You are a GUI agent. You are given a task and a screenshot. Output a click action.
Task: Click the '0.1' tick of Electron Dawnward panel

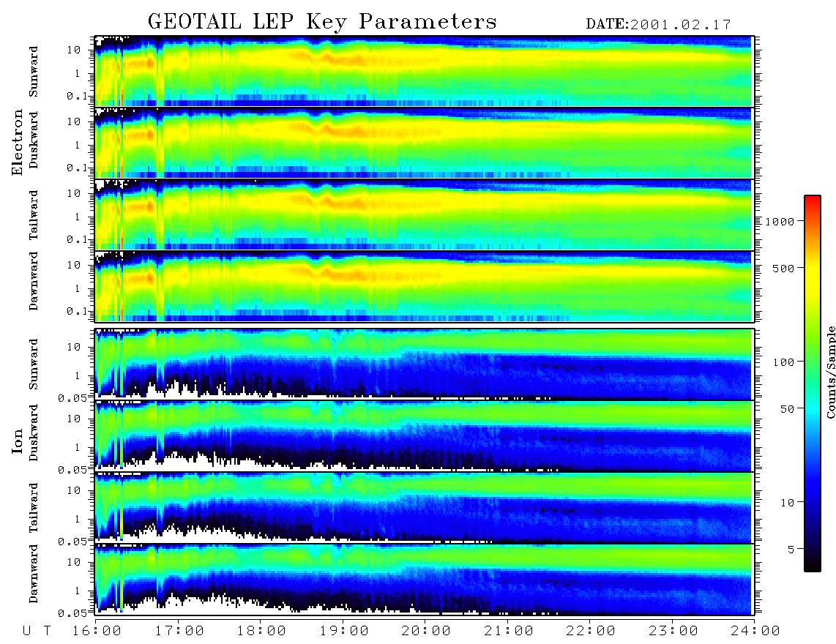pyautogui.click(x=75, y=311)
